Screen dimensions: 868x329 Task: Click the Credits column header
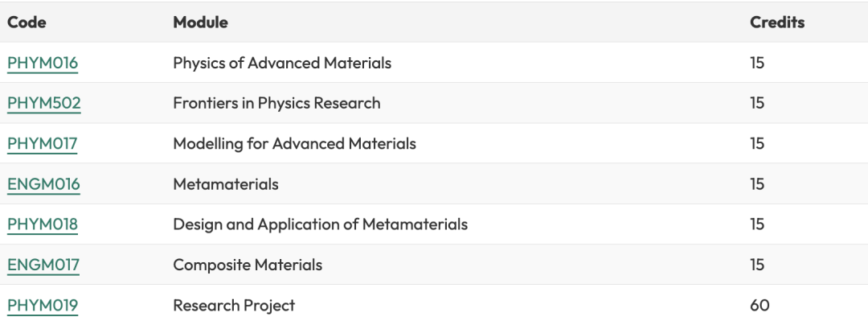click(776, 23)
